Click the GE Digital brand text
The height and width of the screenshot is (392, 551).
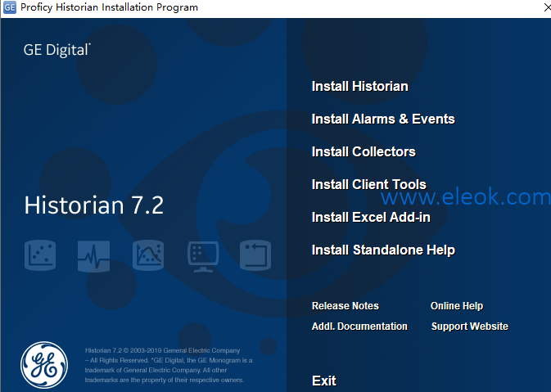(x=57, y=50)
